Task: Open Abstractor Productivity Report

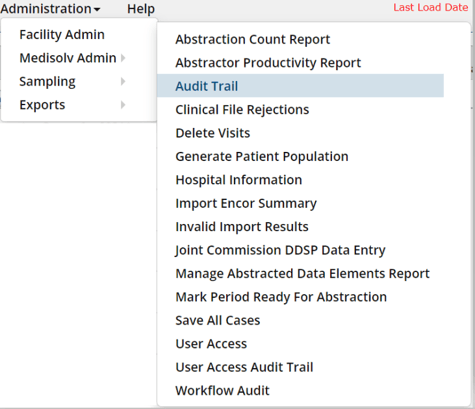Action: pos(268,63)
